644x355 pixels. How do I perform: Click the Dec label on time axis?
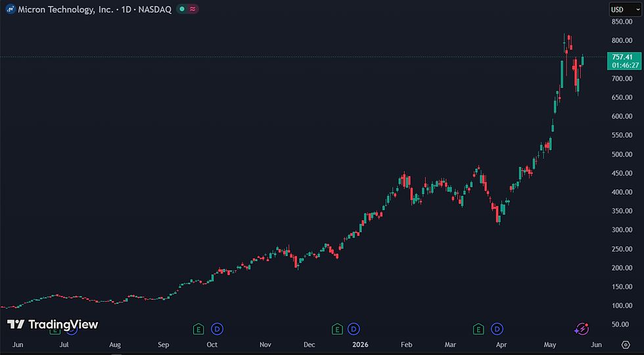tap(310, 344)
